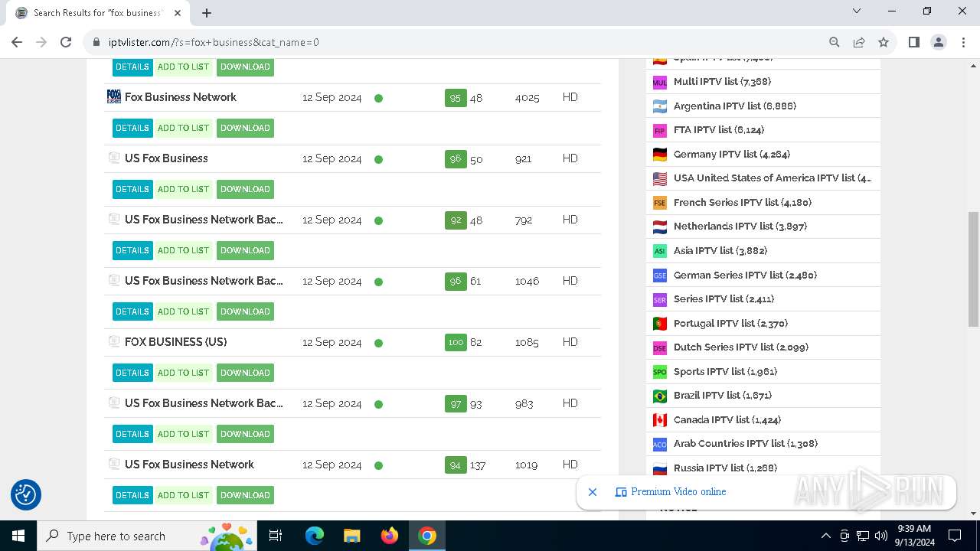The image size is (980, 551).
Task: Open Arab Countries IPTV list
Action: pos(746,443)
